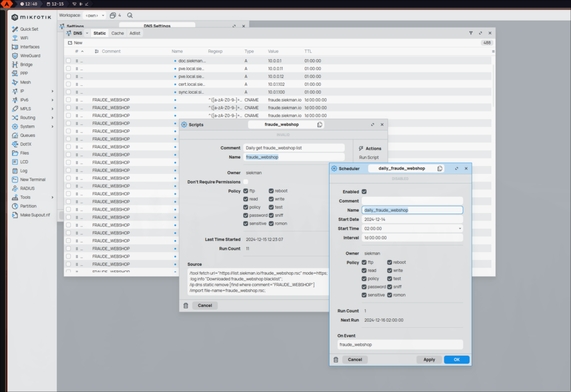Sort by the Name column header

tap(177, 51)
